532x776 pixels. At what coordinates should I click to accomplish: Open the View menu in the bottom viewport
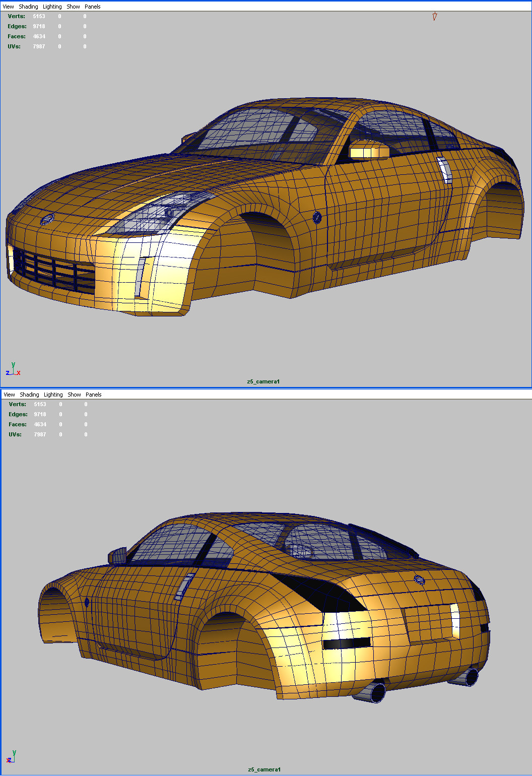click(10, 395)
